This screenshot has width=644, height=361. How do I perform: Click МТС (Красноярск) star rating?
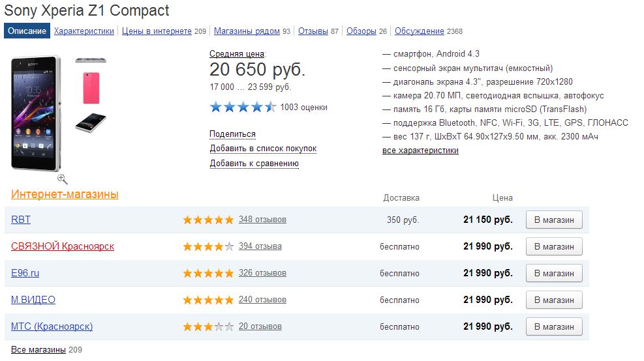[x=208, y=327]
